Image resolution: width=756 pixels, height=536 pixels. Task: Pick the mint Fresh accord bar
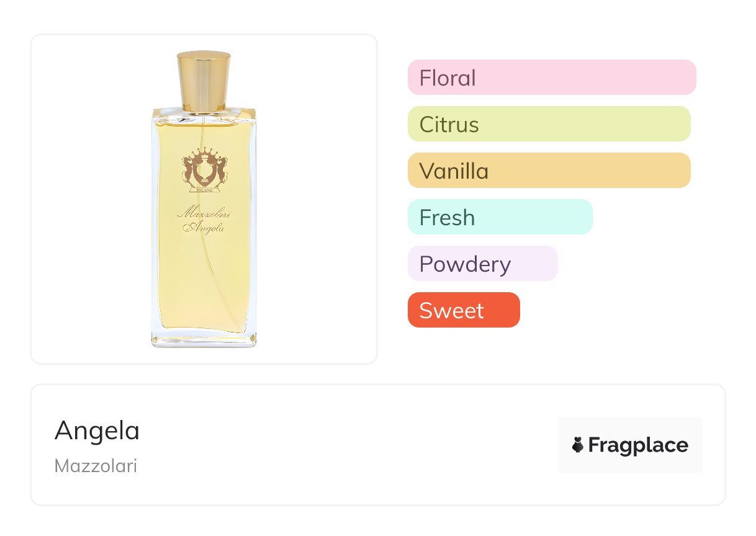(x=500, y=217)
